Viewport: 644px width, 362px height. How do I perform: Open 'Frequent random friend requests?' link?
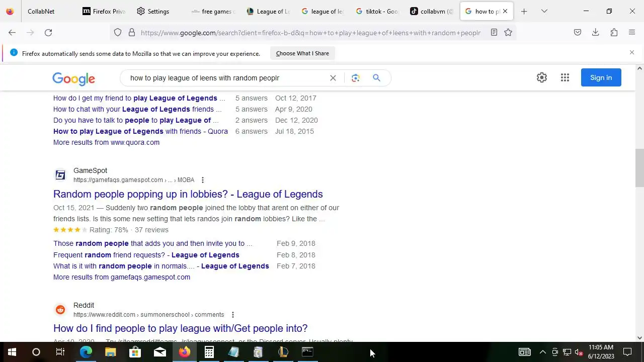pyautogui.click(x=146, y=255)
